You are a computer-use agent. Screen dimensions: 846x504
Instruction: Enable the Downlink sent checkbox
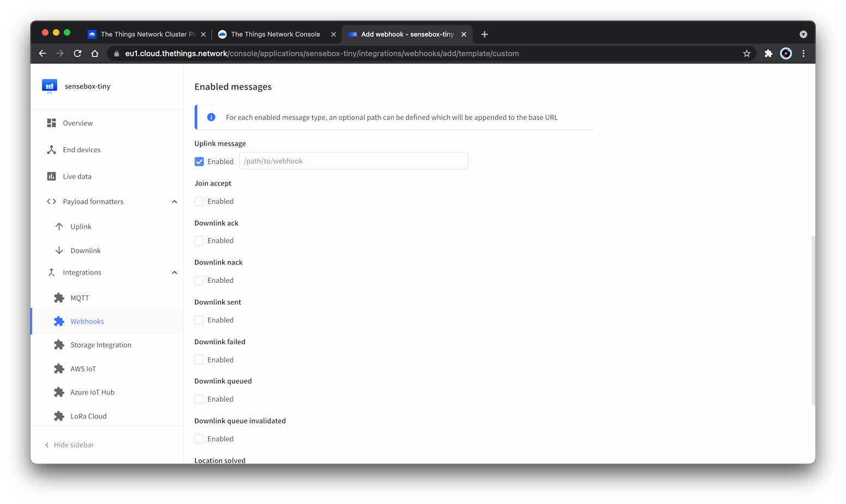pyautogui.click(x=200, y=320)
